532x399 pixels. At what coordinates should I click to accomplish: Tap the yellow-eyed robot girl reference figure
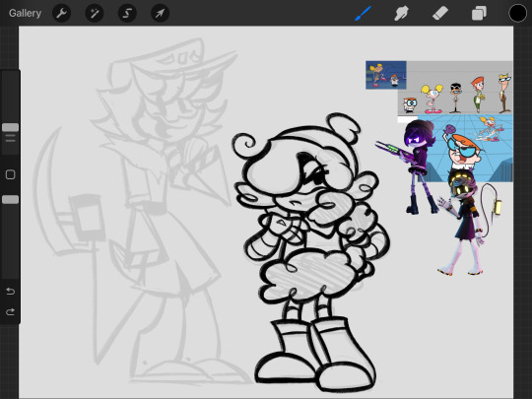click(x=467, y=222)
